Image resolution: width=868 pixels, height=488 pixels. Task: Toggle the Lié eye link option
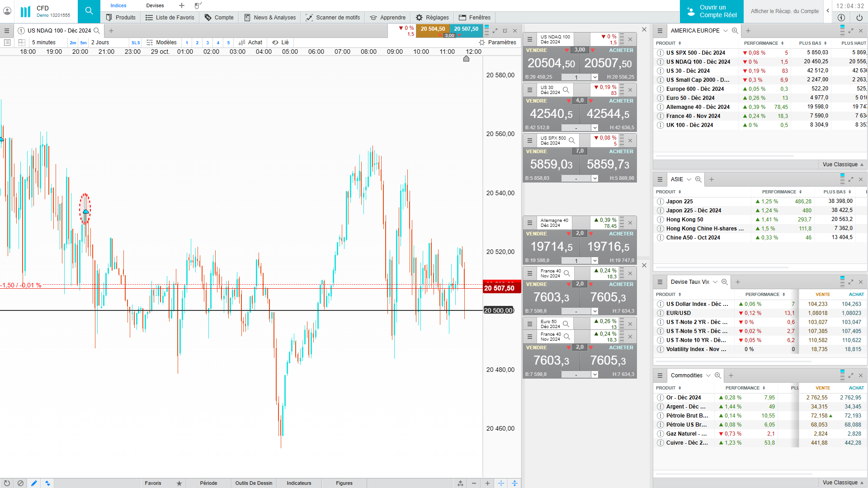pyautogui.click(x=280, y=42)
